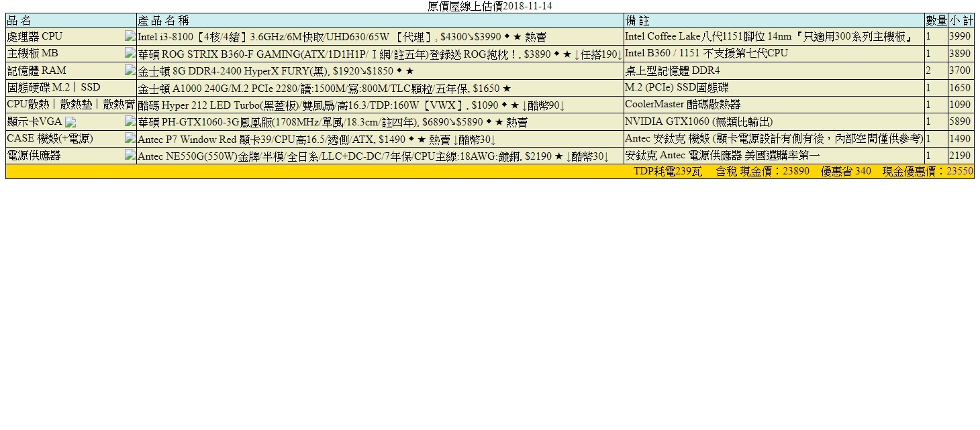Screen dimensions: 980x430
Task: Click the 現金優惠價：23550 final price
Action: pyautogui.click(x=928, y=172)
